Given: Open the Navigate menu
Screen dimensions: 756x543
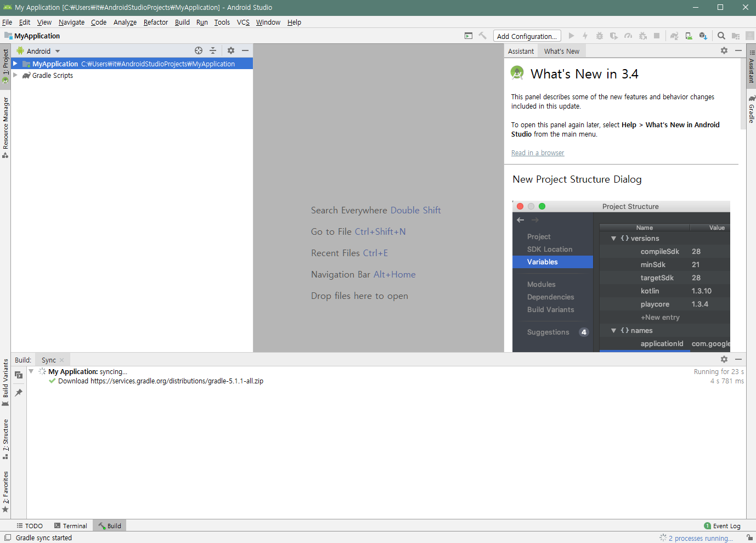Looking at the screenshot, I should click(71, 22).
